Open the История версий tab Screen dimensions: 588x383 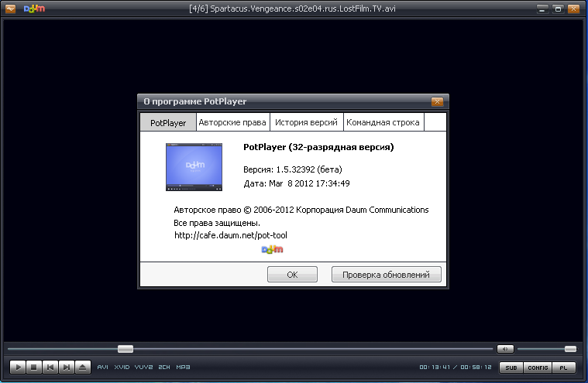(307, 122)
